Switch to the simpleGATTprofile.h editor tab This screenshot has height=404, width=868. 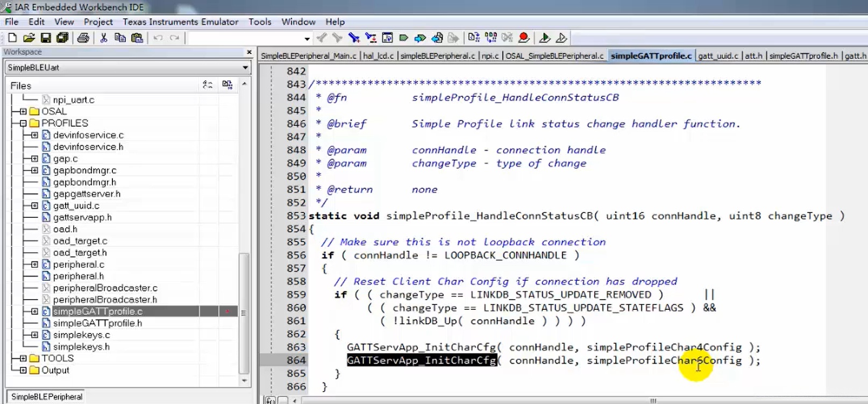[803, 56]
